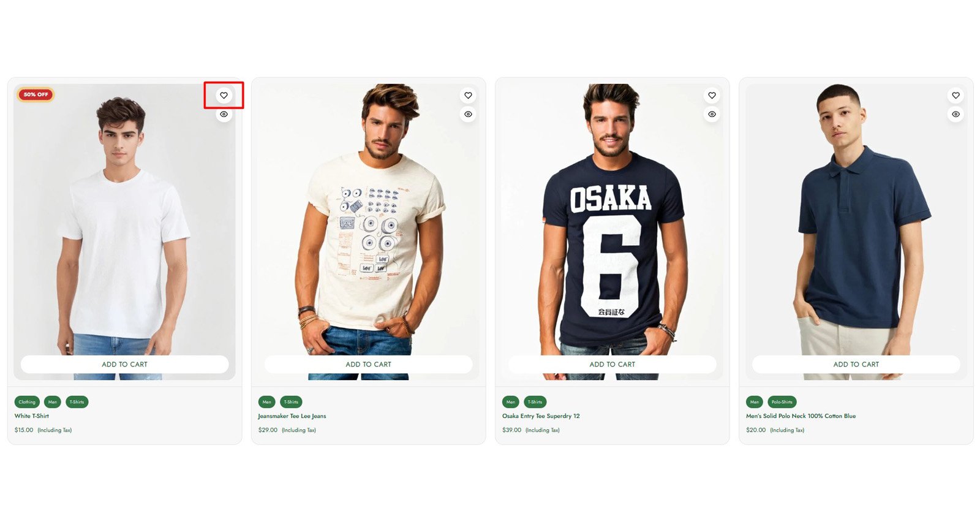Open quick view for Jeansmaker Tee
This screenshot has height=521, width=980.
468,114
